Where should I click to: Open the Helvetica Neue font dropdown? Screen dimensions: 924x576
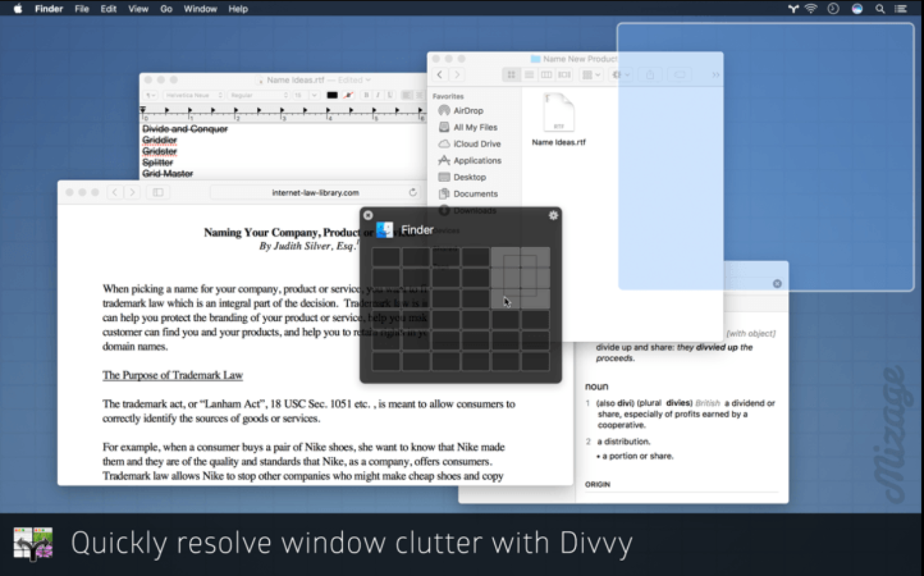point(193,95)
